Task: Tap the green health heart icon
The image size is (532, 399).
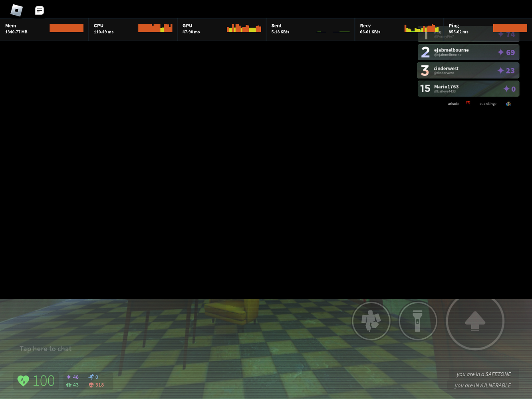Action: coord(23,381)
